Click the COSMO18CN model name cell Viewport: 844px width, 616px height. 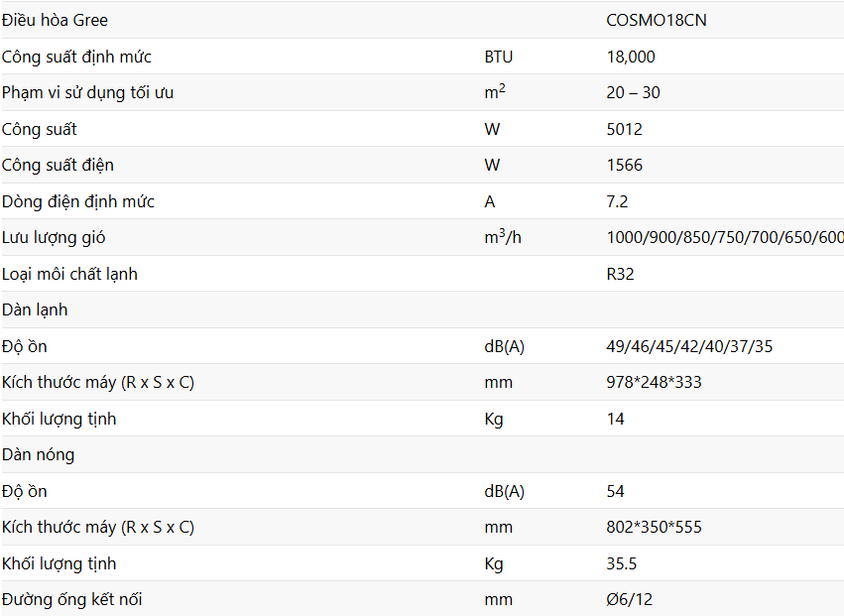[x=657, y=21]
